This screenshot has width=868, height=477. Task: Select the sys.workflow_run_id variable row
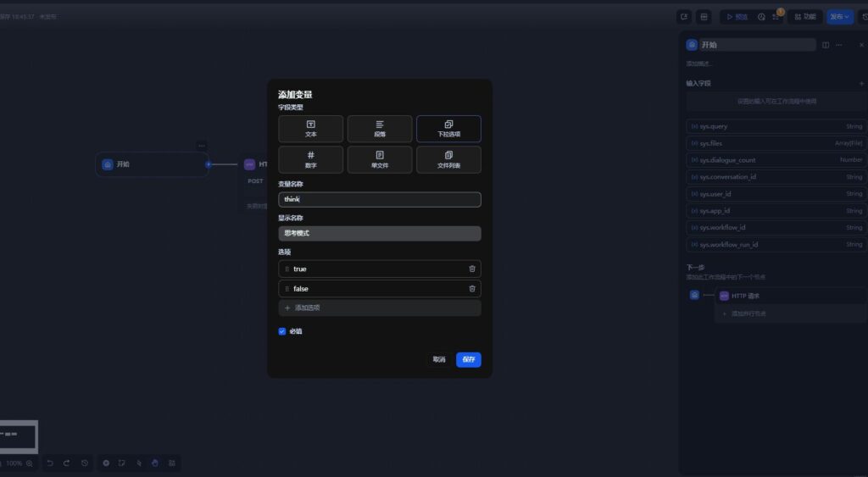coord(776,245)
